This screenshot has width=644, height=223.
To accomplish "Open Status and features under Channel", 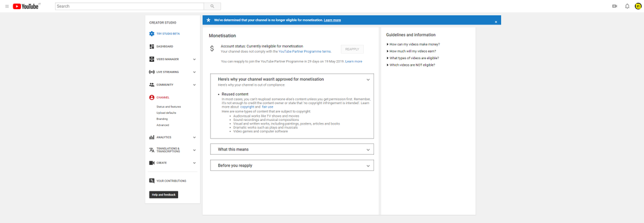I will [169, 107].
